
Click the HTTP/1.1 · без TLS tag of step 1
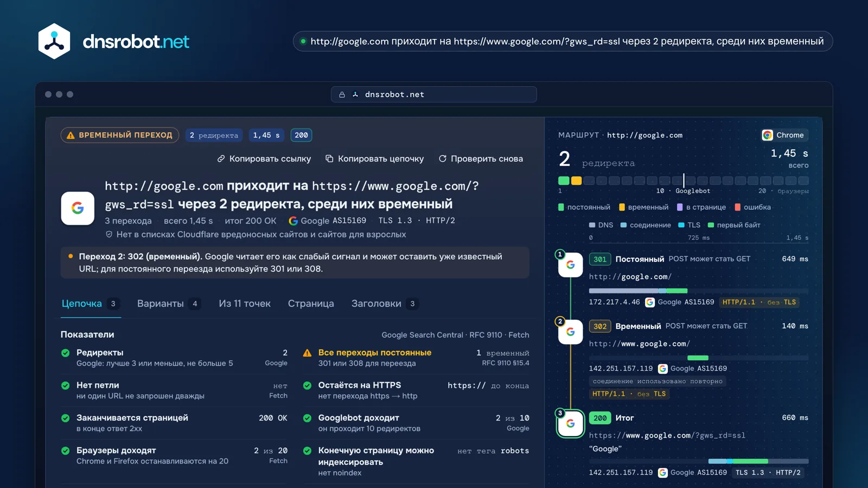click(759, 303)
